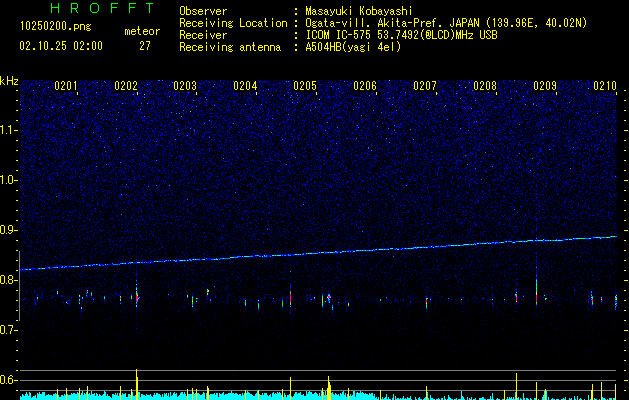Image resolution: width=629 pixels, height=400 pixels.
Task: Click the 0208 time marker
Action: tap(485, 86)
